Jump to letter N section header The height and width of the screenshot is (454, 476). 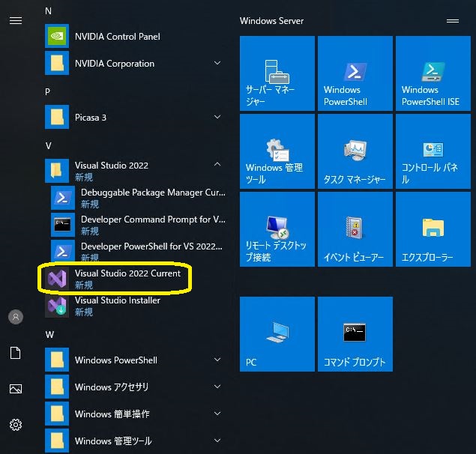coord(48,11)
